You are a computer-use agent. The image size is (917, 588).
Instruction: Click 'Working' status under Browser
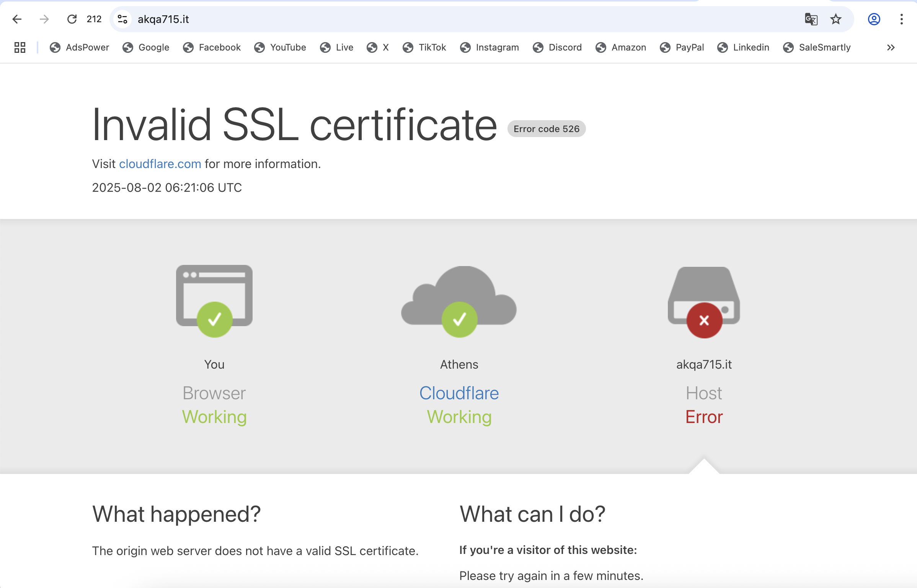[x=214, y=417]
